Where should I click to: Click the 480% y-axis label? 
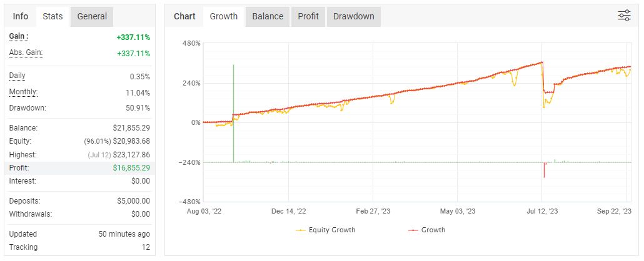192,43
